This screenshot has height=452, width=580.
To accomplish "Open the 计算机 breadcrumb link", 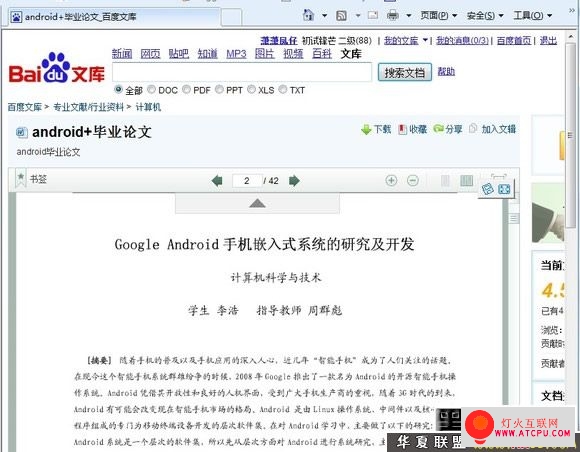I will tap(148, 107).
